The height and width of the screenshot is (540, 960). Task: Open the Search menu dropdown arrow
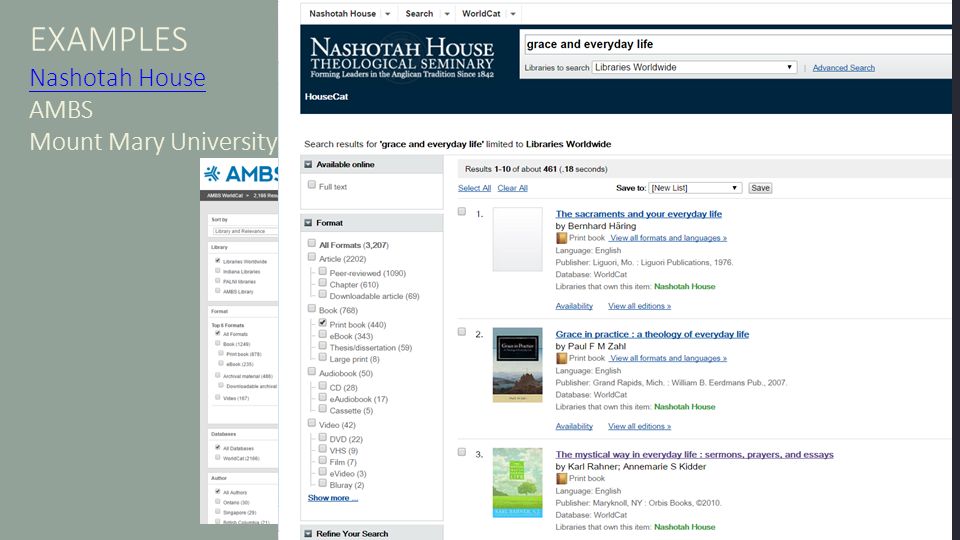point(447,14)
